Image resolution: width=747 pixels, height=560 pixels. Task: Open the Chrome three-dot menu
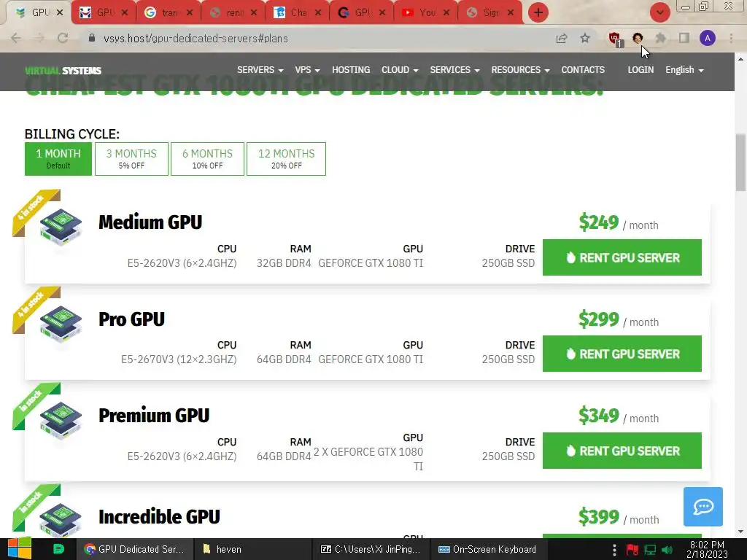point(731,38)
